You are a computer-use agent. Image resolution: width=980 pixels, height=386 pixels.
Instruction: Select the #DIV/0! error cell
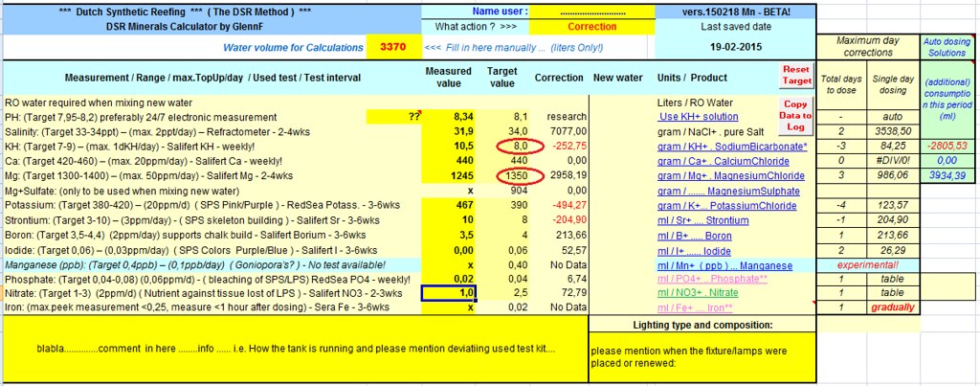tap(893, 162)
